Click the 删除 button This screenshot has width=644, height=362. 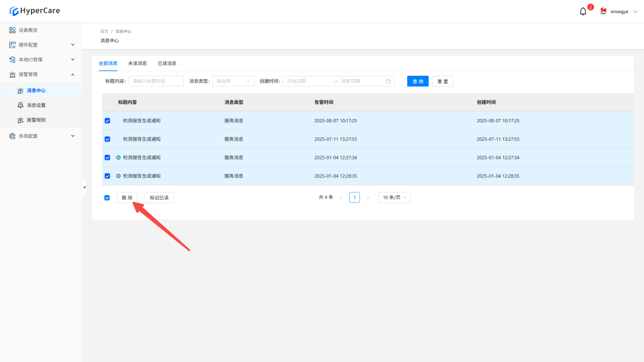127,198
